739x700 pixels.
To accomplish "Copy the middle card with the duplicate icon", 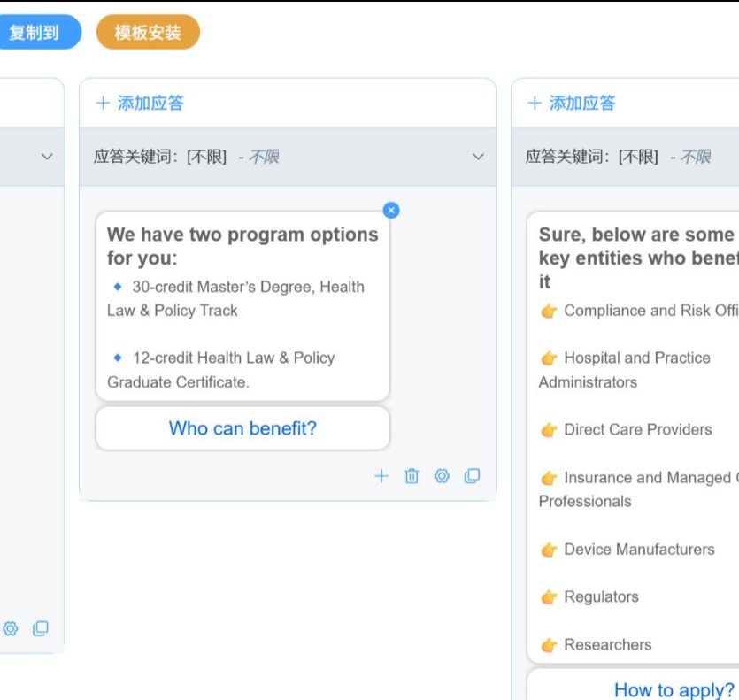I will (473, 476).
